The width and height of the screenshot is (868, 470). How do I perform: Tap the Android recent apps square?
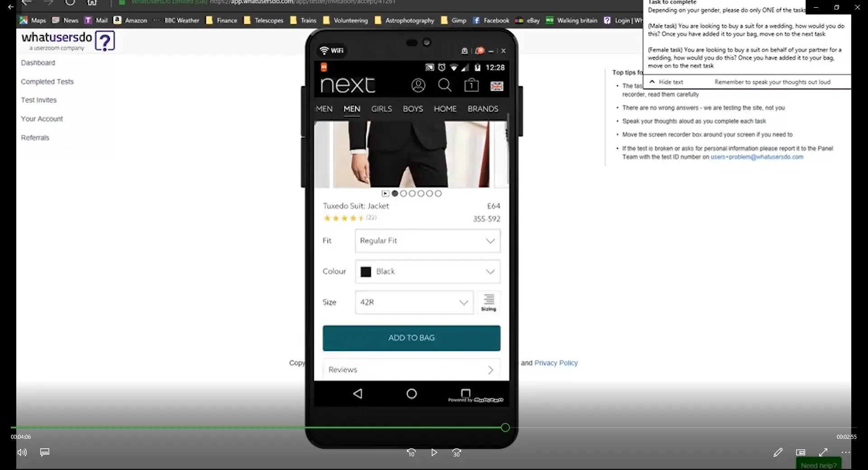click(466, 393)
